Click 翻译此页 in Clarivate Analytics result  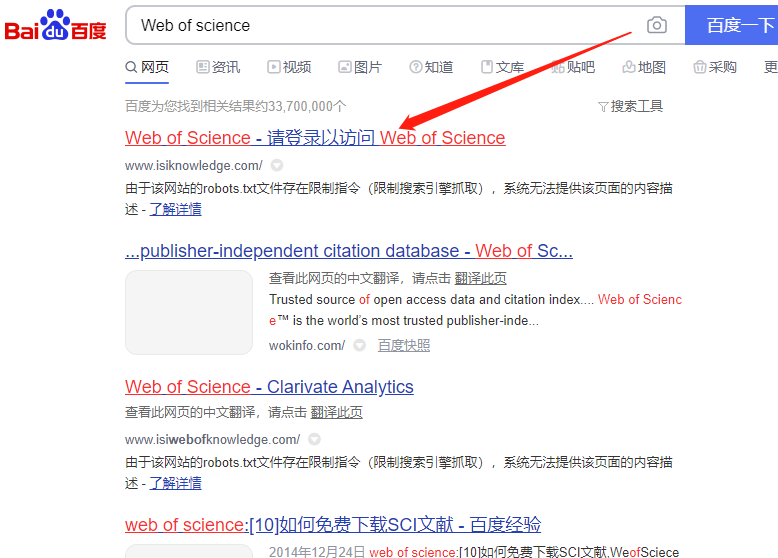coord(336,412)
